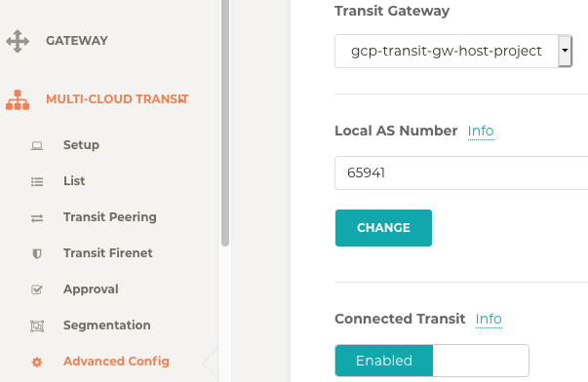Viewport: 588px width, 382px height.
Task: Click the Approval checkmark icon
Action: pyautogui.click(x=37, y=289)
